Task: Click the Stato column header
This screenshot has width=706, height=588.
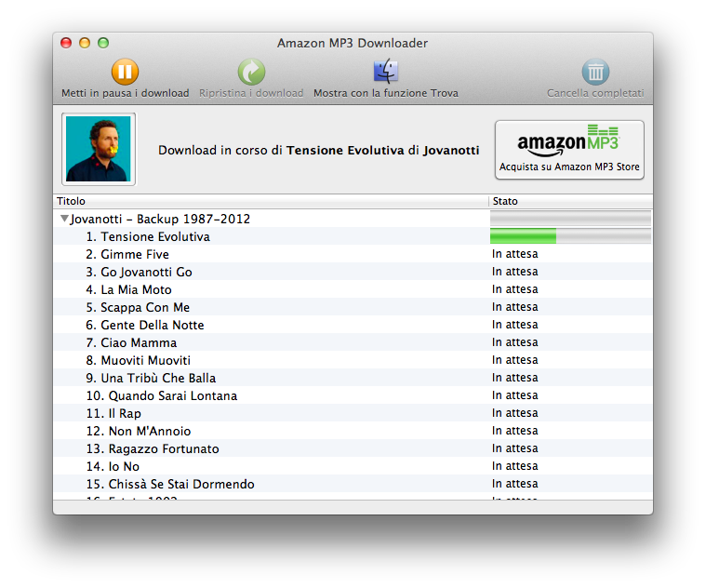Action: [569, 201]
